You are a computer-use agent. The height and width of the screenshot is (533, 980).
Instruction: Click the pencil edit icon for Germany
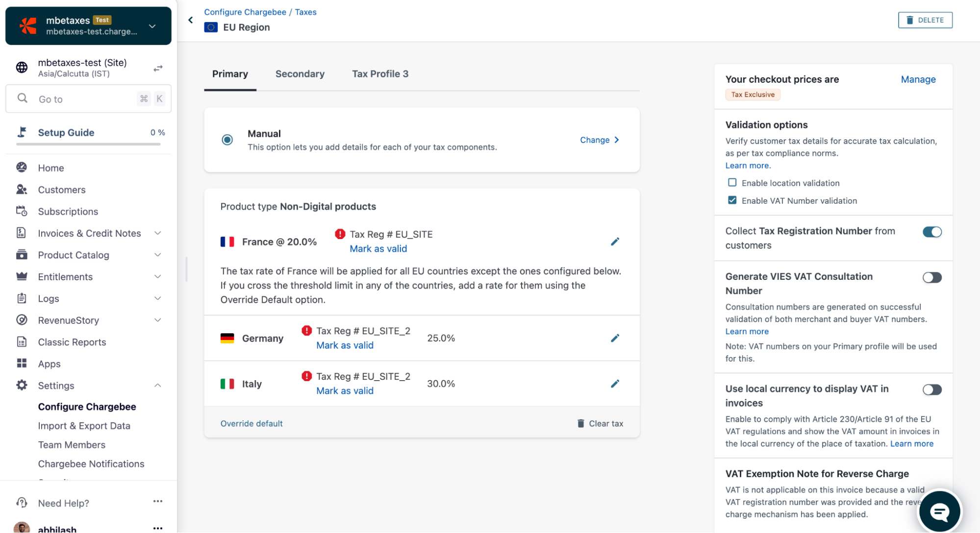tap(615, 338)
